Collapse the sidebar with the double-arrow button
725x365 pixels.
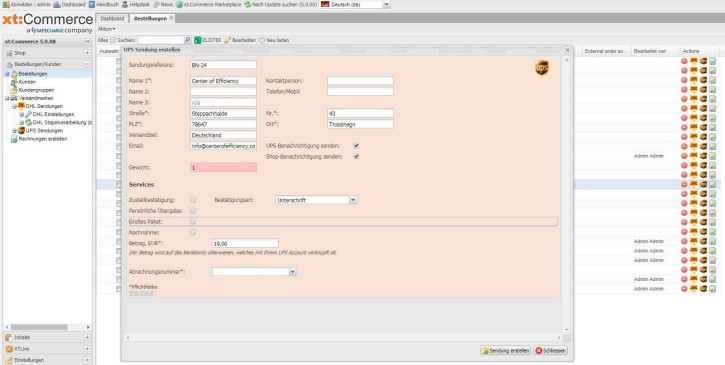click(87, 42)
